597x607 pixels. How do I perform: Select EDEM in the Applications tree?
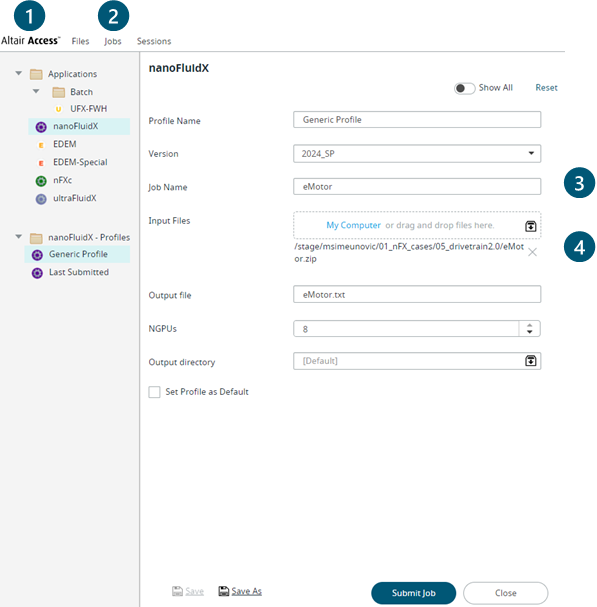click(65, 144)
